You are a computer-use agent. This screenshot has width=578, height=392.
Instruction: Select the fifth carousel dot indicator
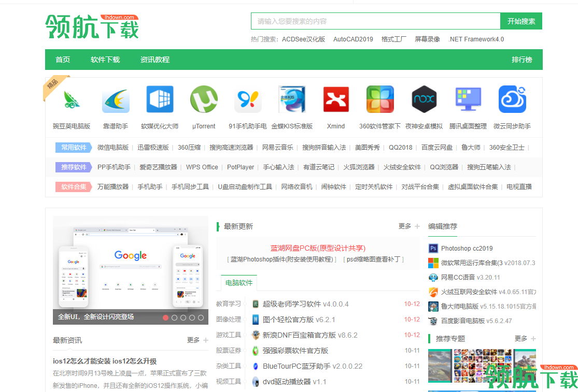point(201,317)
